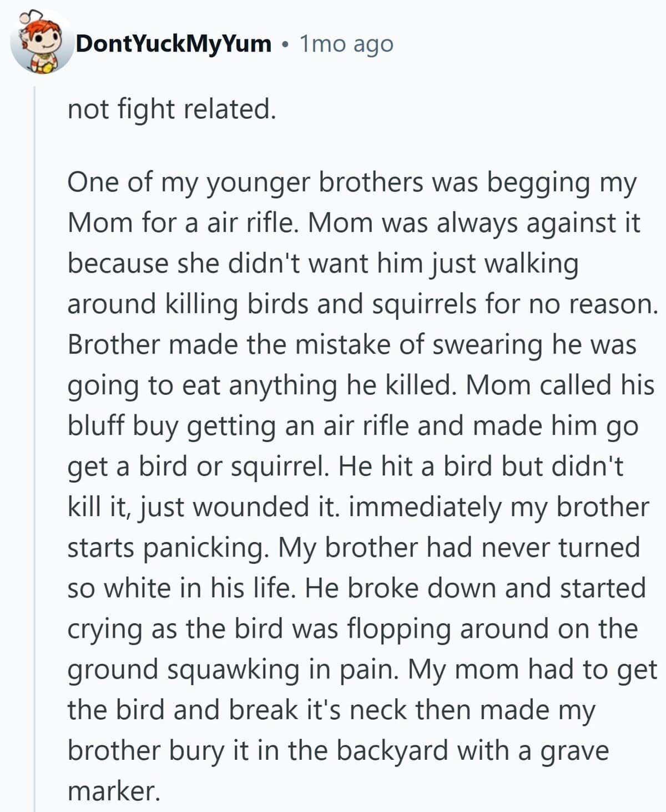Click the final word "marker." in the comment

point(113,790)
